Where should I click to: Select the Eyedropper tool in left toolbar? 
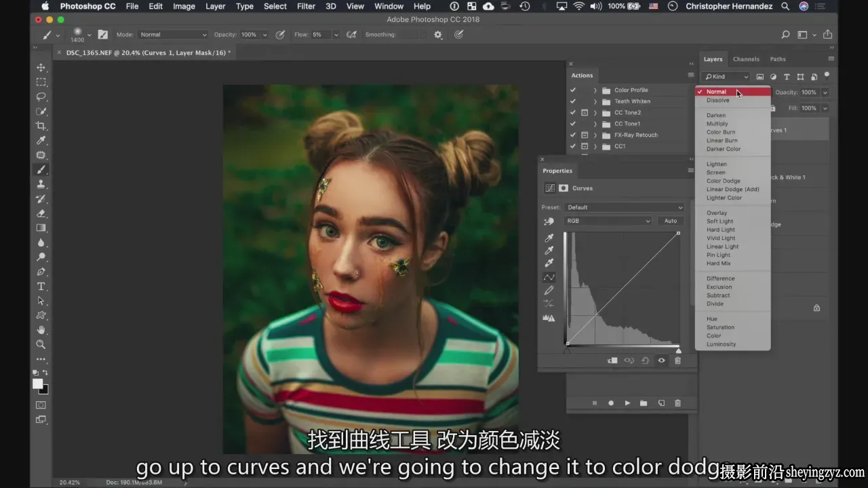pos(41,140)
